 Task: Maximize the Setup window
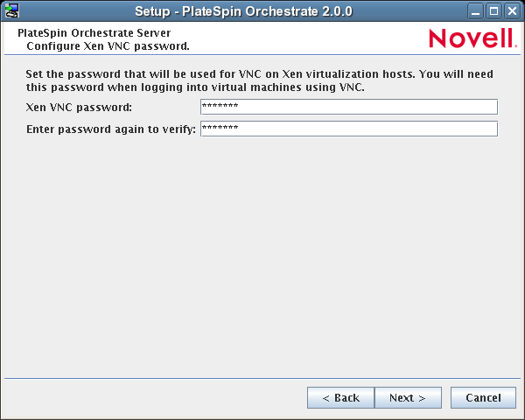493,10
